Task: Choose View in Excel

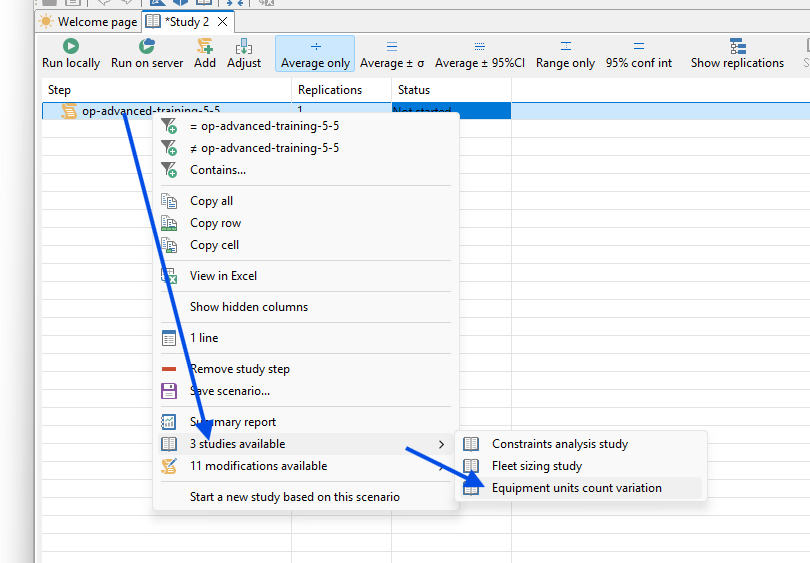Action: click(x=306, y=276)
